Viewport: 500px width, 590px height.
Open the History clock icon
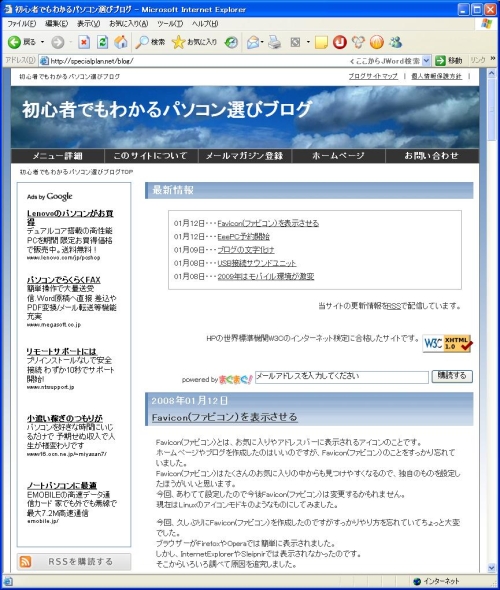pyautogui.click(x=231, y=42)
